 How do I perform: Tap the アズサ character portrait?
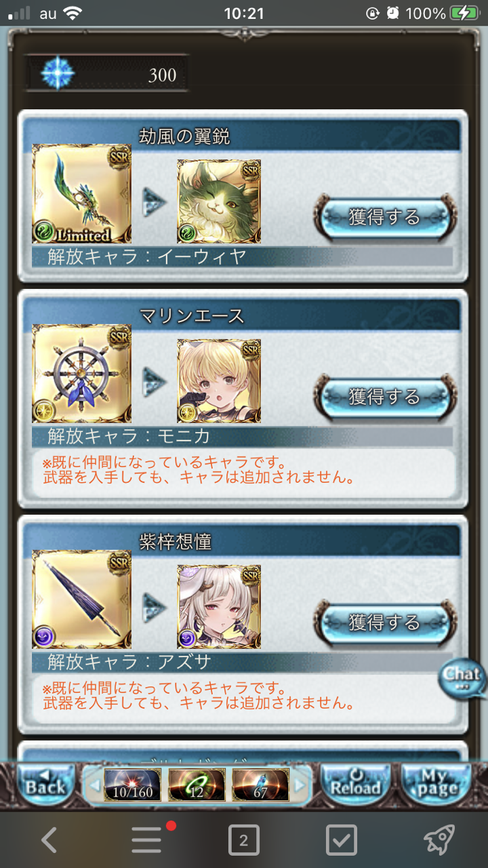[219, 608]
